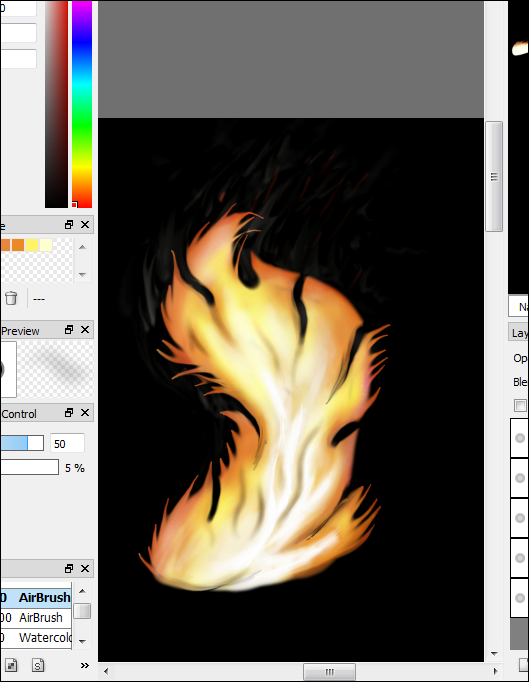Pick a shade in the red saturation box
529x682 pixels.
pyautogui.click(x=57, y=104)
